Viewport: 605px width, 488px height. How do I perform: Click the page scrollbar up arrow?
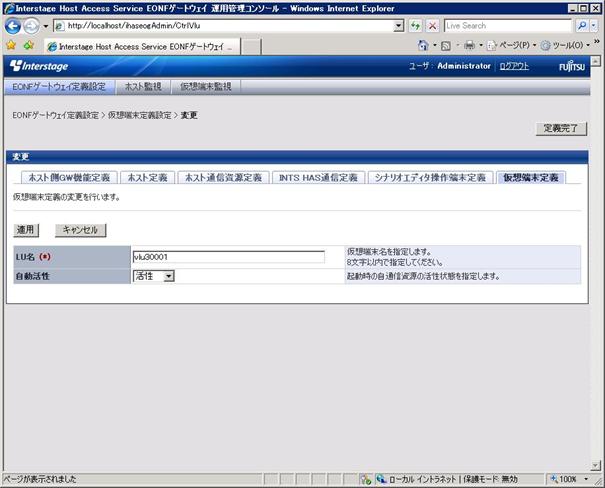[596, 61]
